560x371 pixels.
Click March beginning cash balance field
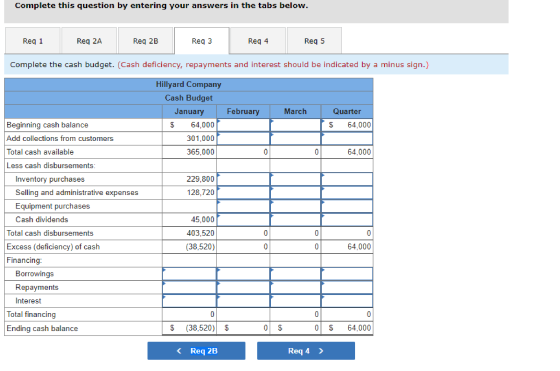(295, 125)
